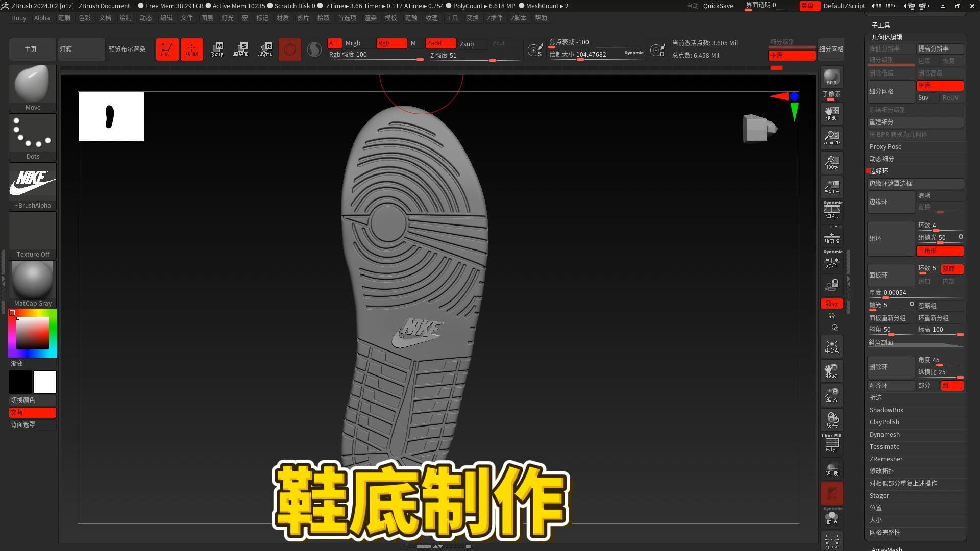
Task: Toggle the 三角形 triangles option
Action: coord(940,251)
